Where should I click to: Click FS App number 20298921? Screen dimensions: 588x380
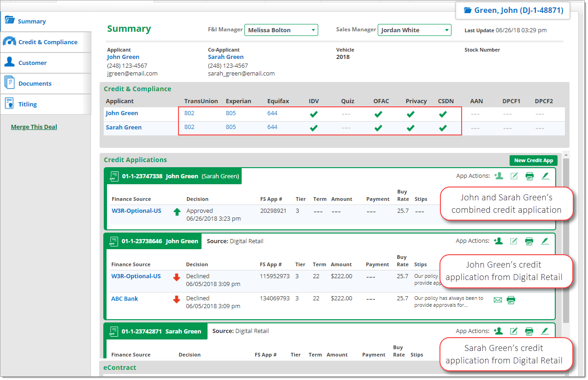tap(273, 211)
